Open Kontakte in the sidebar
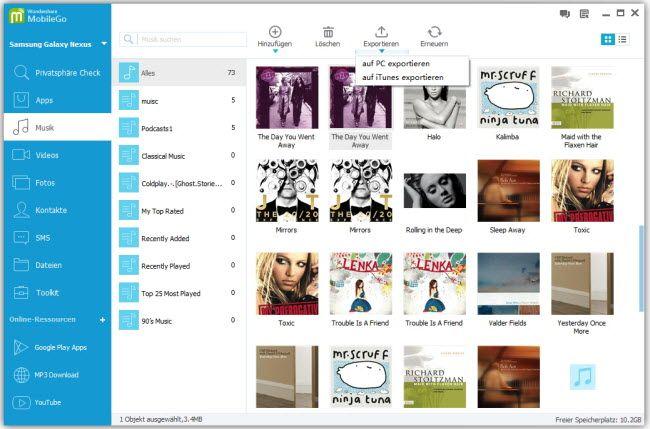650x429 pixels. click(x=57, y=210)
